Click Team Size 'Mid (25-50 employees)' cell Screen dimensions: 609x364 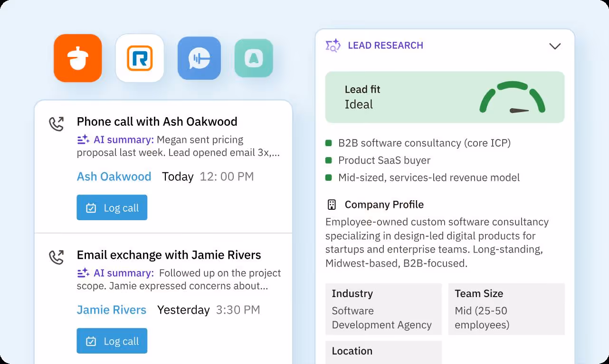point(506,309)
